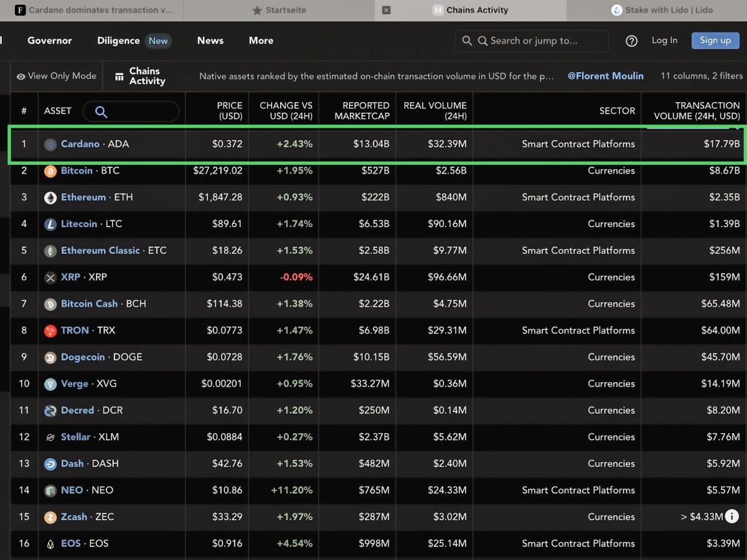Click the Sign up button
Viewport: 747px width, 560px height.
coord(715,40)
